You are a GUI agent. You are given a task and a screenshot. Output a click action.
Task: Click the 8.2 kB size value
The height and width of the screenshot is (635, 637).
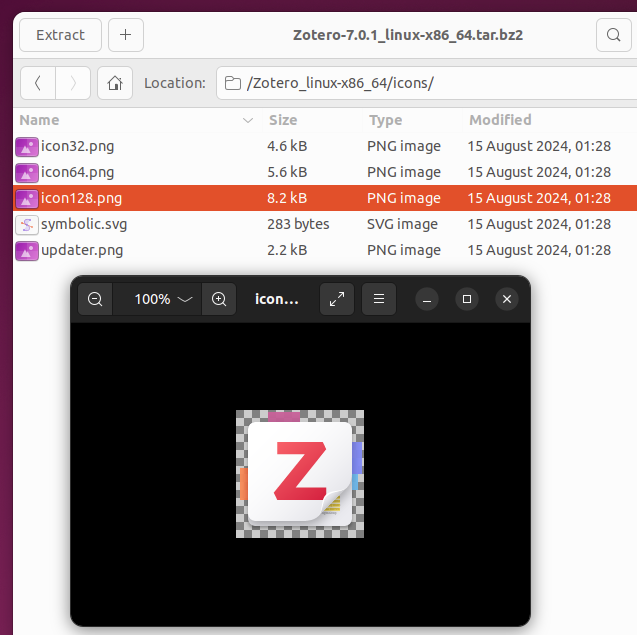coord(287,198)
